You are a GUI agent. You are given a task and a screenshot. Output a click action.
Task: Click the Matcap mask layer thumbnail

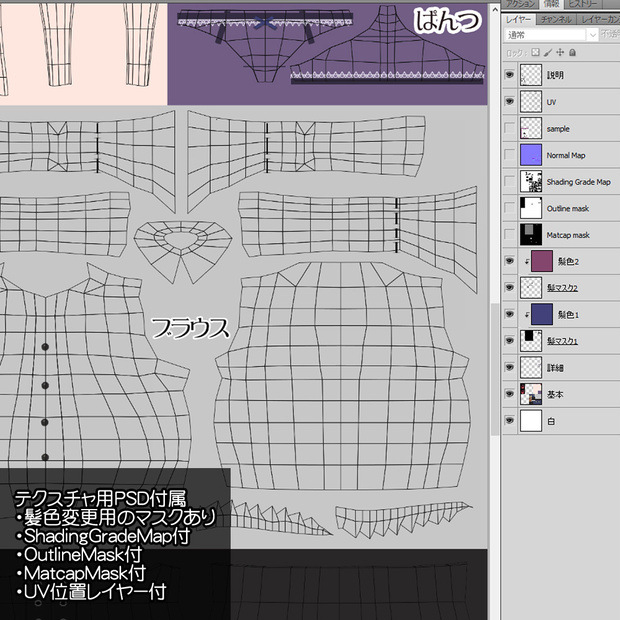[531, 235]
